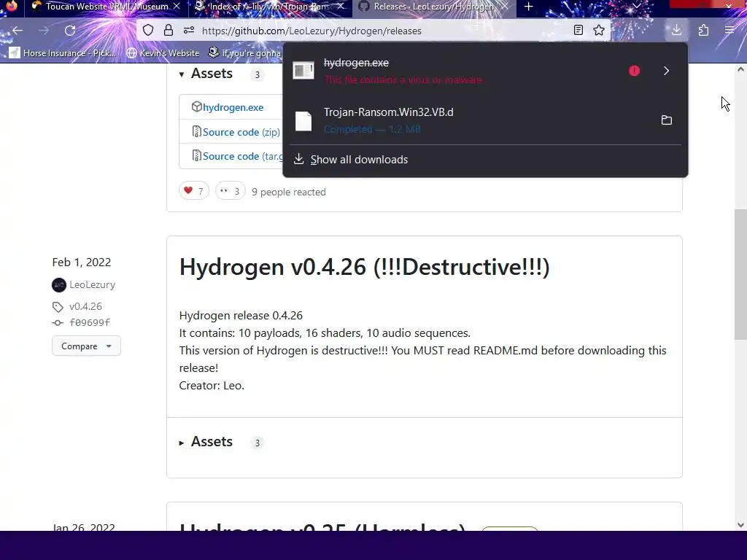Open site permissions icon in address bar
Viewport: 747px width, 560px height.
pyautogui.click(x=189, y=31)
